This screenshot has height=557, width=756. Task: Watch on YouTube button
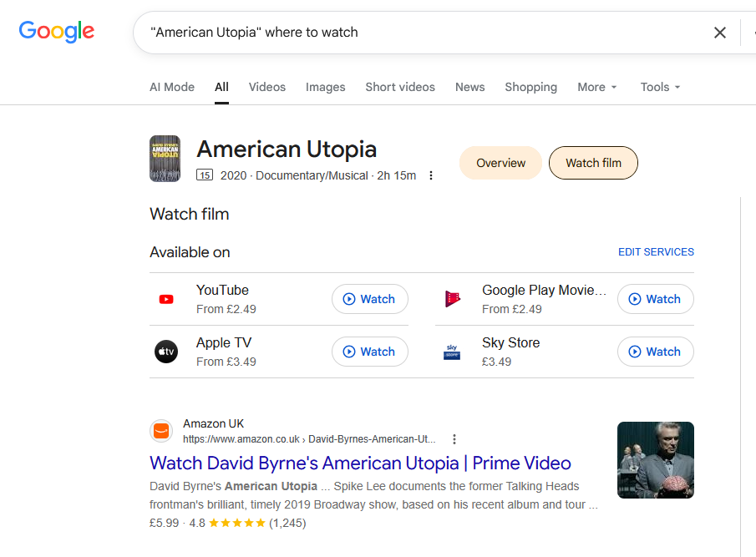tap(370, 299)
